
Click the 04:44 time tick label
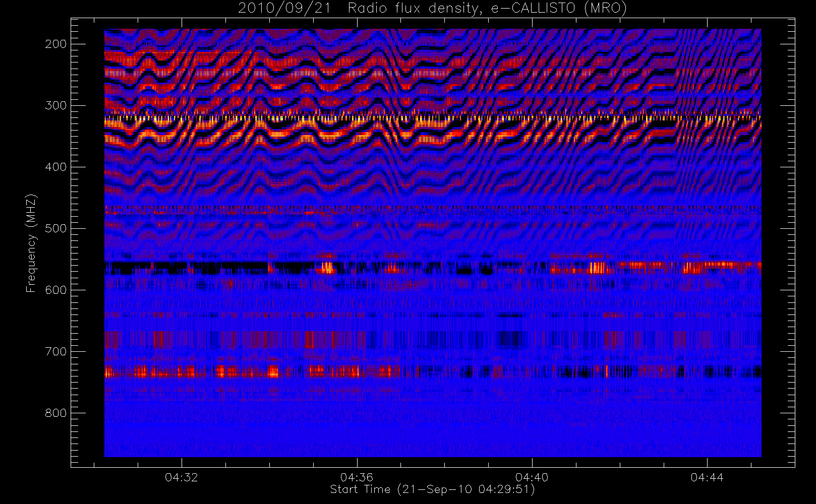tap(707, 477)
